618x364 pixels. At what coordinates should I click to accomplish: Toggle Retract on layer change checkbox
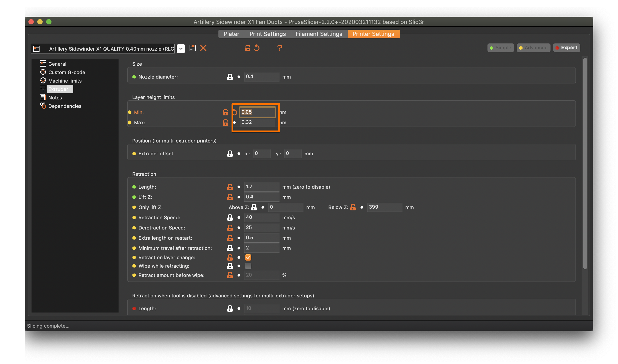click(248, 257)
